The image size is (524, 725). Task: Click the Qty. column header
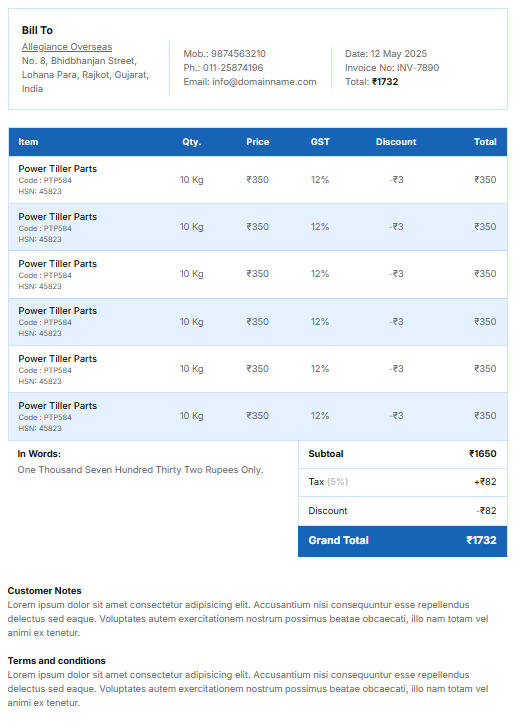[191, 142]
